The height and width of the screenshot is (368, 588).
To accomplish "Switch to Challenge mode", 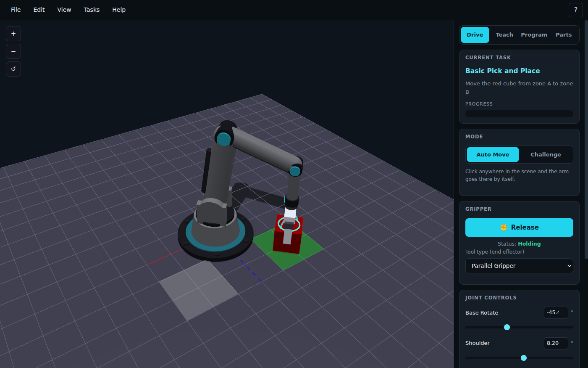I will point(546,155).
